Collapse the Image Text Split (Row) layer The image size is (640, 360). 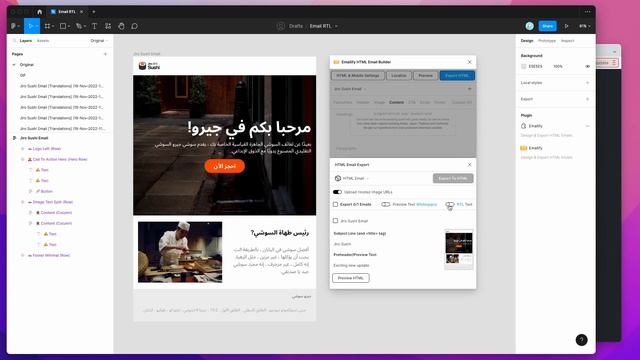pyautogui.click(x=22, y=202)
